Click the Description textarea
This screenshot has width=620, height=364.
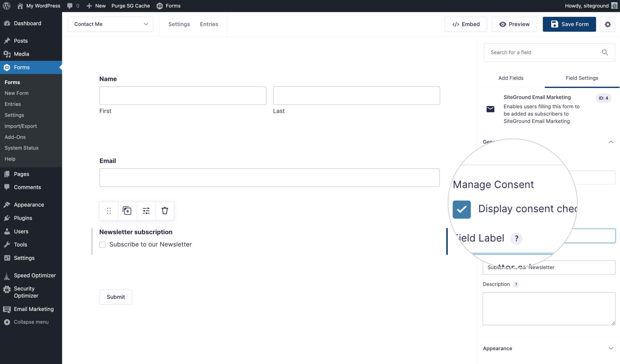549,309
